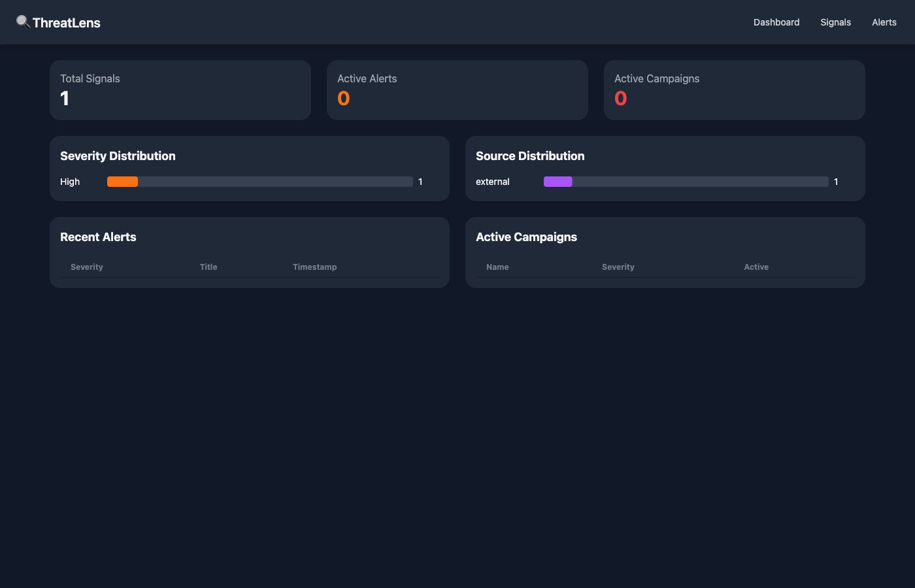Click the red Active Campaigns count 0
The height and width of the screenshot is (588, 915).
621,98
